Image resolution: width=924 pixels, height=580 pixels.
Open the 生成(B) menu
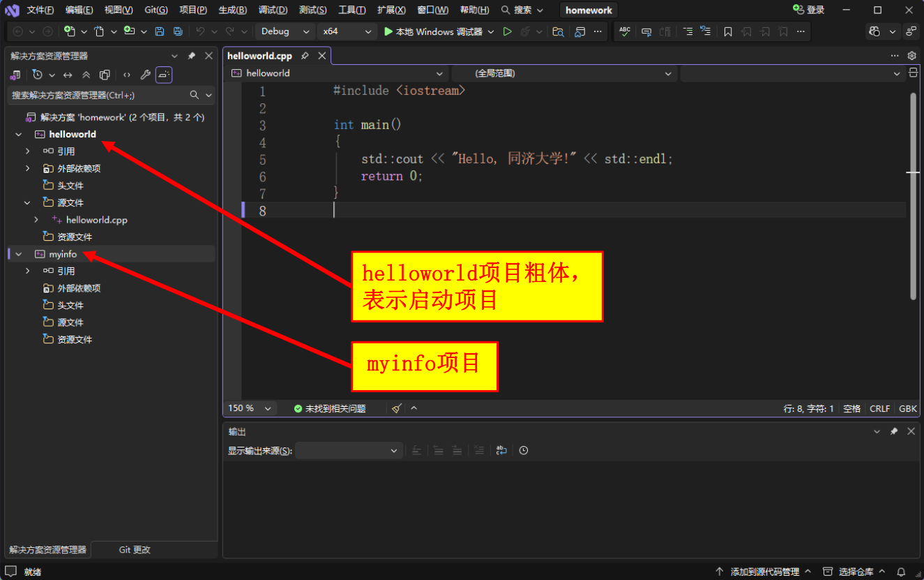[x=232, y=10]
